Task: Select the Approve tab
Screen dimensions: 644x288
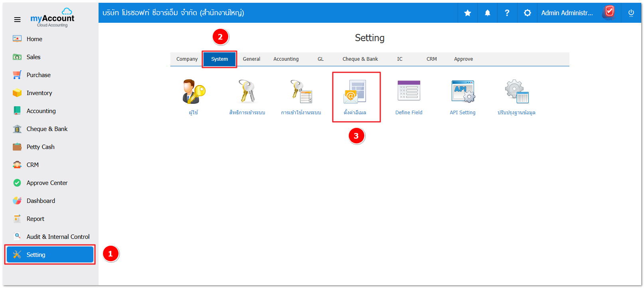Action: 463,59
